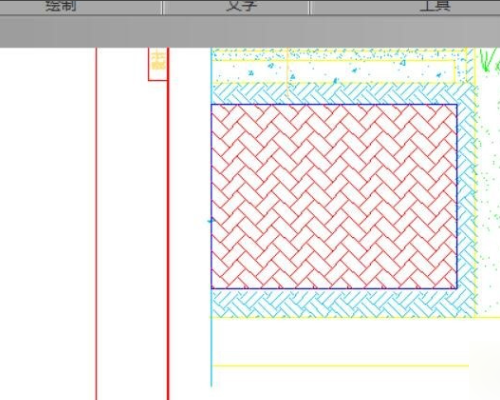500x400 pixels.
Task: Click the small blue marker on the rectangle's left edge
Action: coord(211,221)
